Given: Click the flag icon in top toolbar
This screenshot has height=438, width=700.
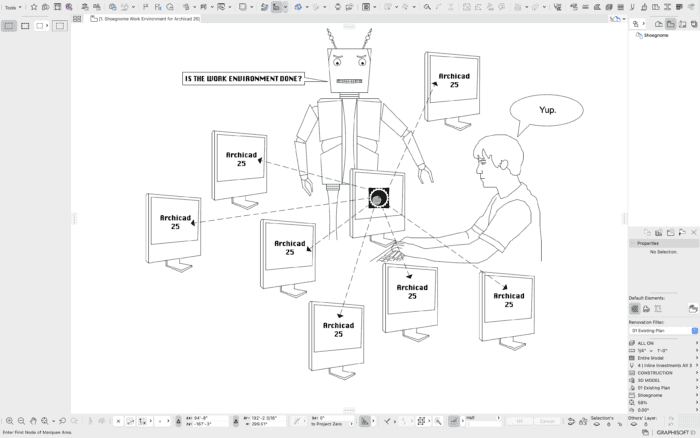Looking at the screenshot, I should (x=146, y=7).
